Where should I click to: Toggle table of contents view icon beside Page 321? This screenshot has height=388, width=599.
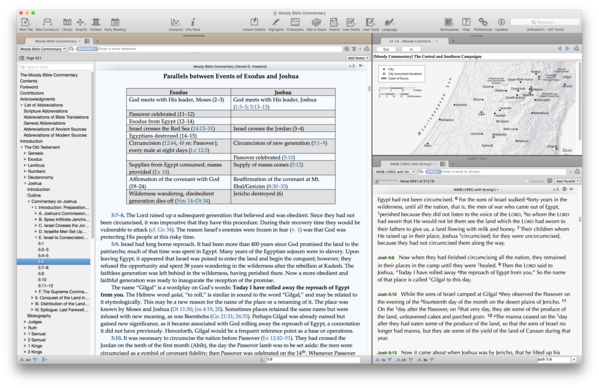coord(22,58)
